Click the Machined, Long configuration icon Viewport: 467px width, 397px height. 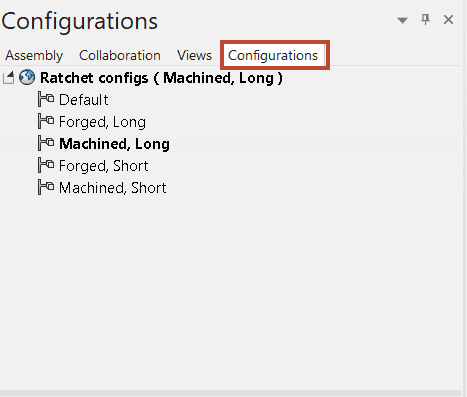coord(46,143)
